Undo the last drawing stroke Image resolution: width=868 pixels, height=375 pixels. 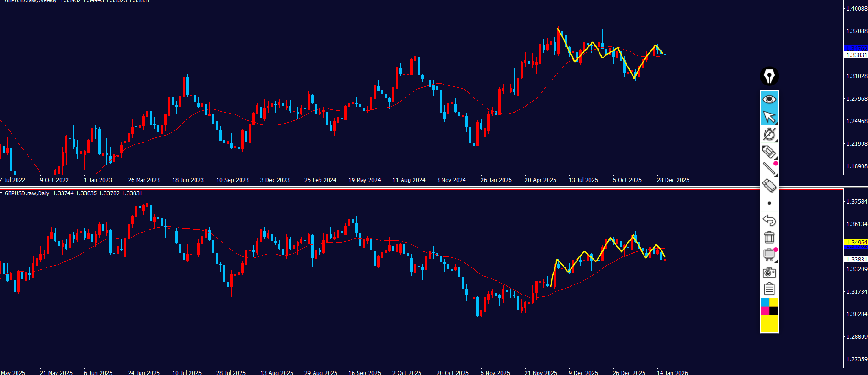point(769,220)
